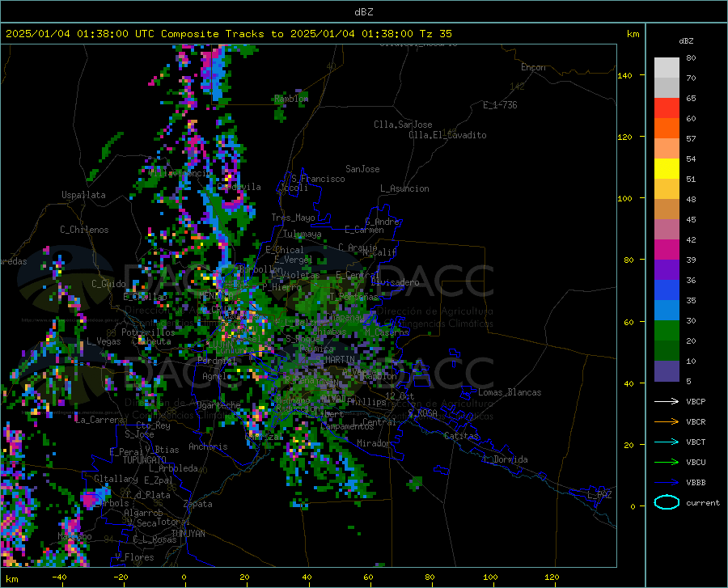
Task: Pick the bright green swatch below 30 dBZ
Action: 667,331
